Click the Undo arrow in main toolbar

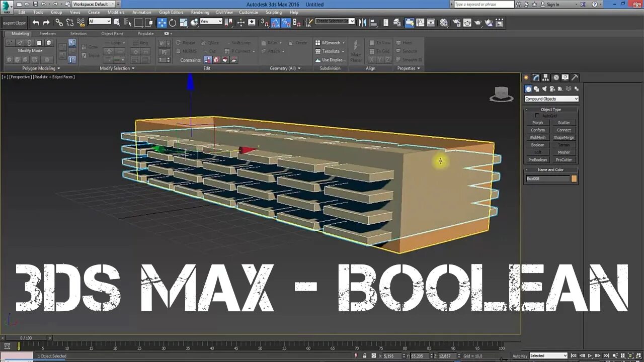(36, 23)
